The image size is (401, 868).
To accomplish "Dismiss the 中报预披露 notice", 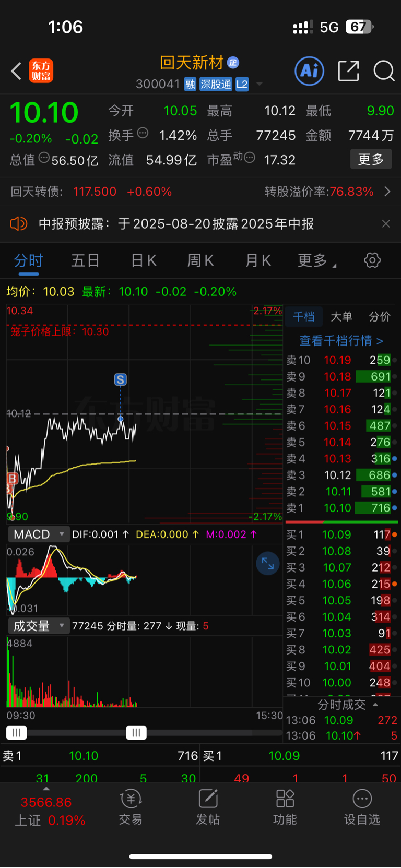I will [x=386, y=224].
